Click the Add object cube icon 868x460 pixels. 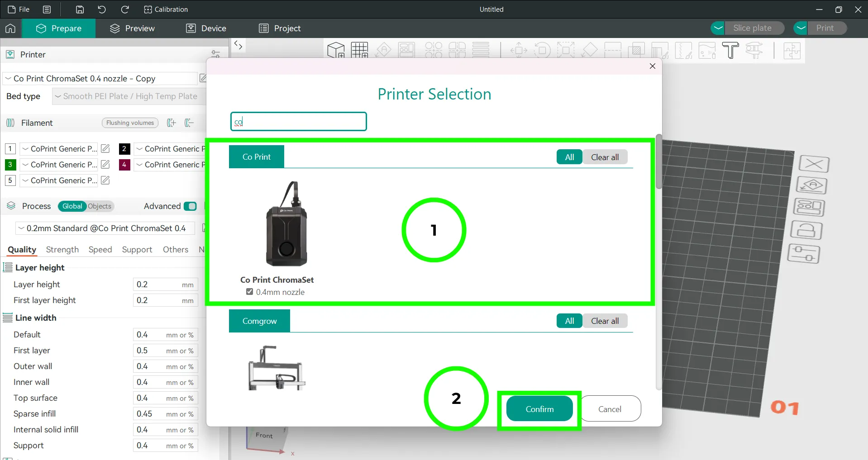[x=336, y=50]
